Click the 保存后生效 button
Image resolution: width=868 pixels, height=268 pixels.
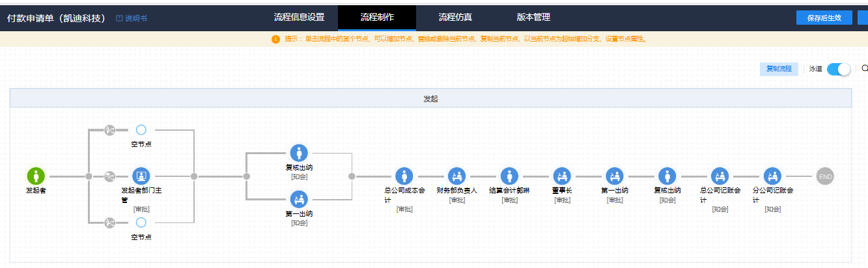824,18
